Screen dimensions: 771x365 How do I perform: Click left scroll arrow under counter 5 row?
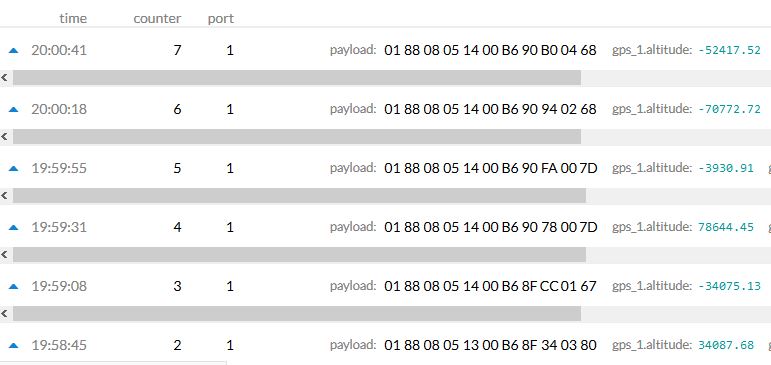coord(4,196)
